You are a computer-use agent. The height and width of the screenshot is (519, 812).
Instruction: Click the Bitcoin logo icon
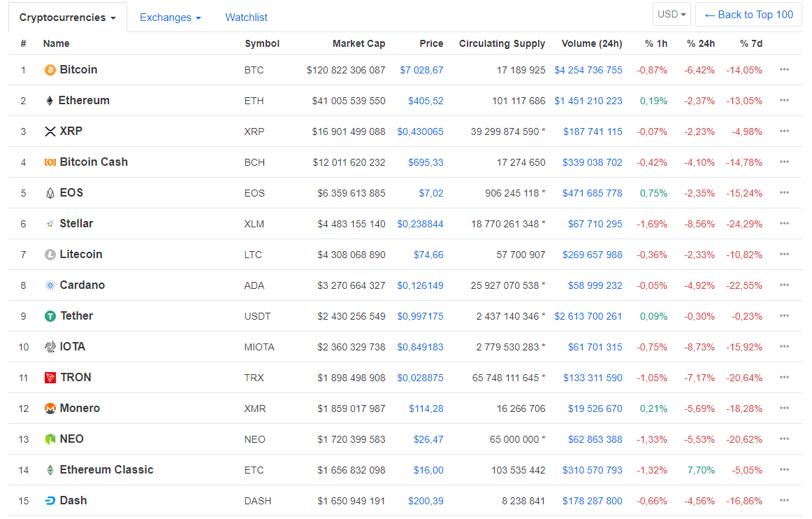pos(49,70)
